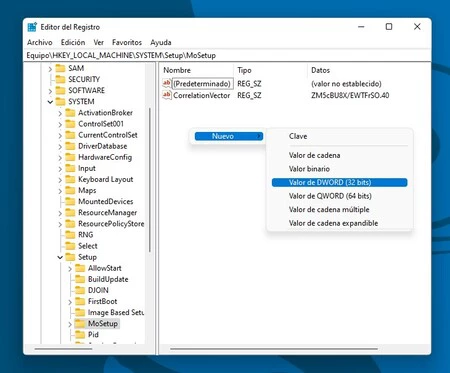Click the SECURITY folder icon
The height and width of the screenshot is (373, 450).
[x=60, y=79]
